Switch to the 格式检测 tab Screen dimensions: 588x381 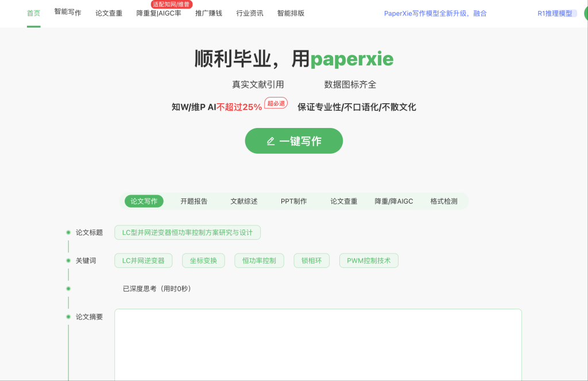(x=444, y=201)
